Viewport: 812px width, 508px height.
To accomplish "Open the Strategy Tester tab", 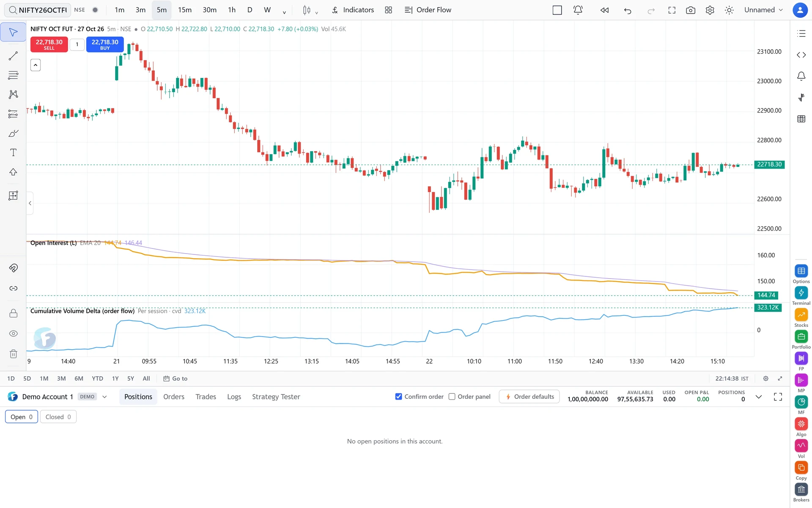I will [276, 397].
